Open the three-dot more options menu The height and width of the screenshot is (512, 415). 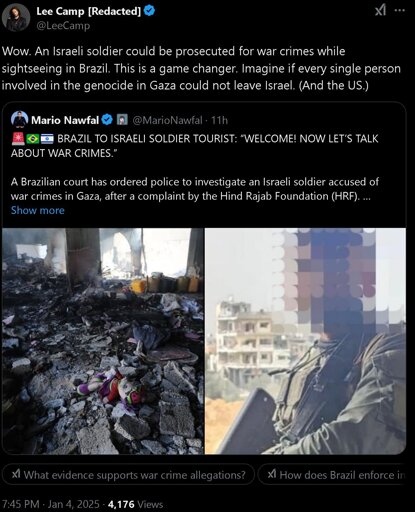[400, 11]
